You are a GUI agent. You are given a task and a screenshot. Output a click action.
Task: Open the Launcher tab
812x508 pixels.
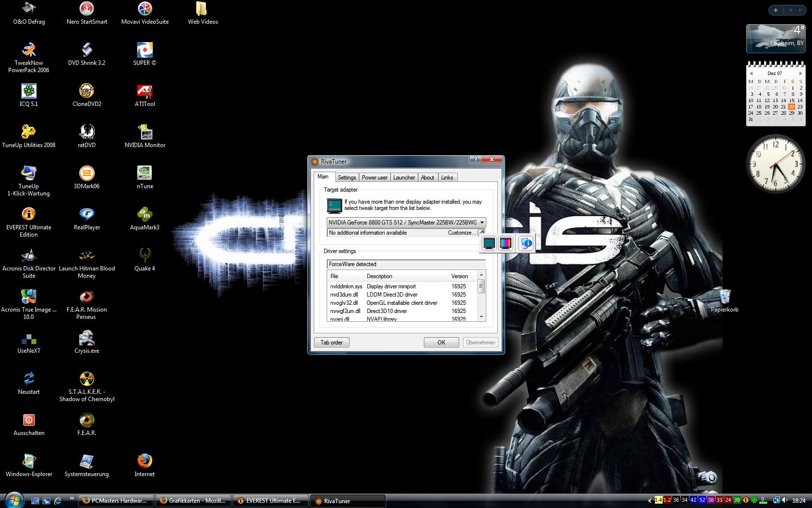(x=404, y=178)
